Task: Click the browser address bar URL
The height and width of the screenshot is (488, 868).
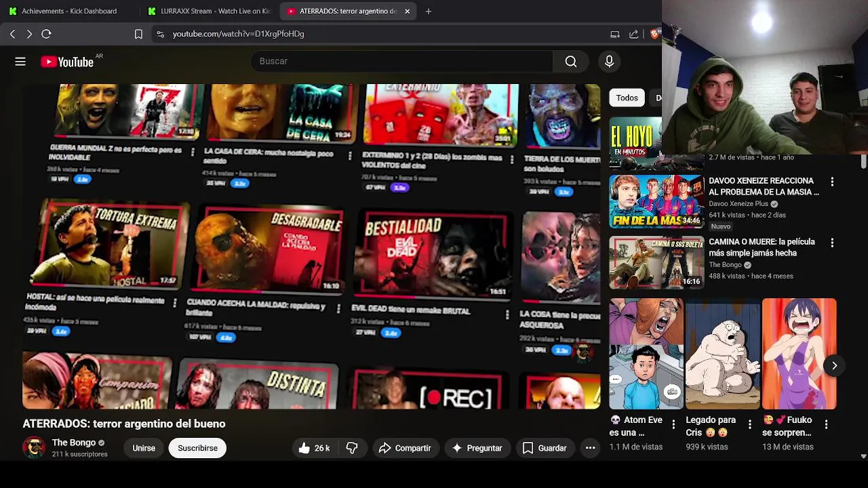Action: (238, 34)
